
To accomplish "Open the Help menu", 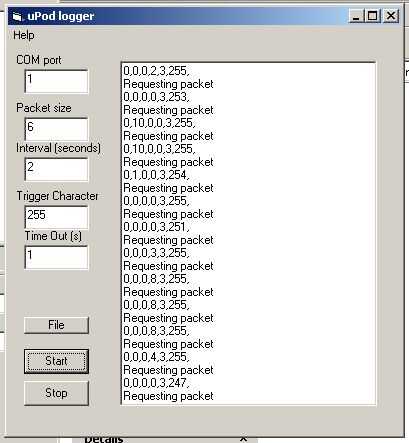I will coord(24,35).
